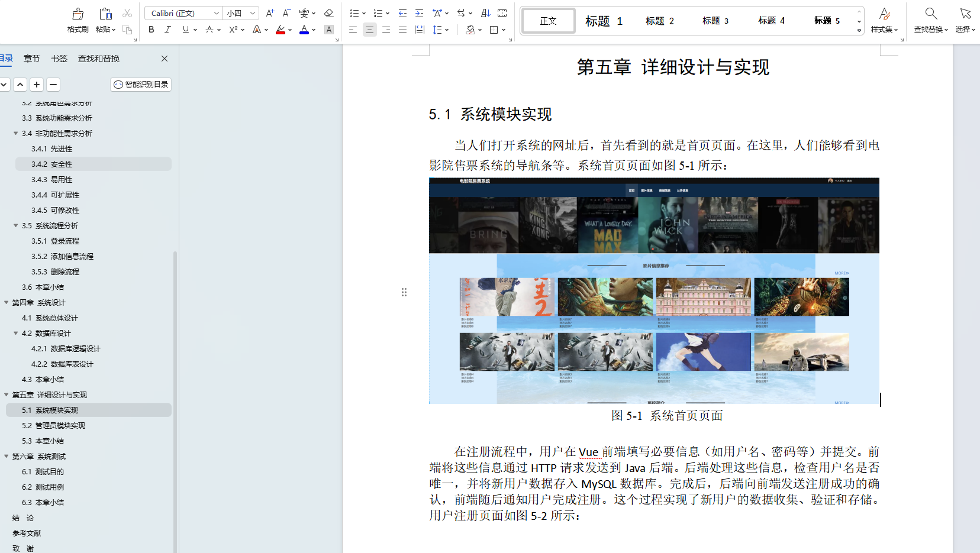The image size is (980, 553).
Task: Switch to the 查找和替换 navigation tab
Action: (x=99, y=59)
